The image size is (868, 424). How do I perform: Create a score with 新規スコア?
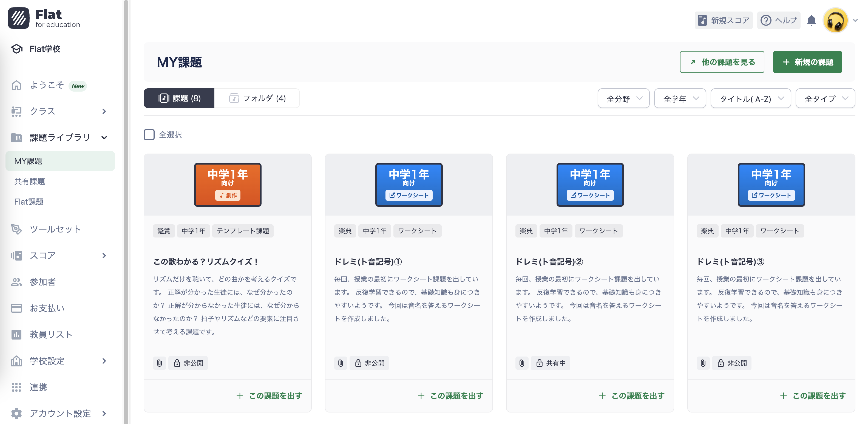[723, 20]
